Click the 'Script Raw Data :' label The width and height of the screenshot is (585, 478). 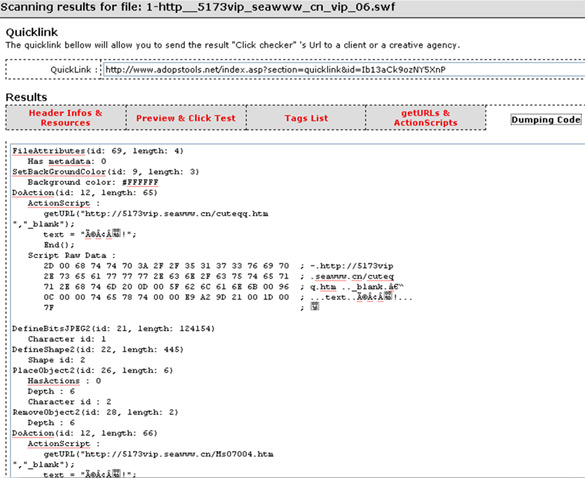(72, 256)
